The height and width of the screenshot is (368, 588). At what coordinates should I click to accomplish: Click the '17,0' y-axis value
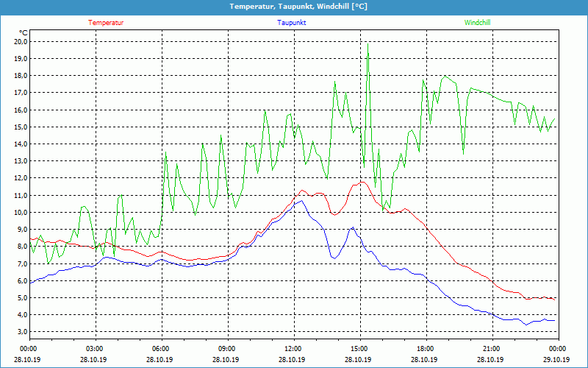[x=21, y=93]
